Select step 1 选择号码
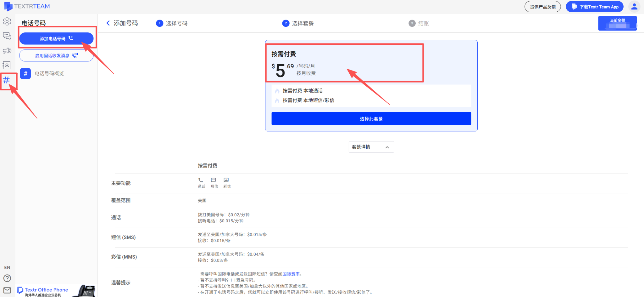This screenshot has height=297, width=644. pos(172,23)
